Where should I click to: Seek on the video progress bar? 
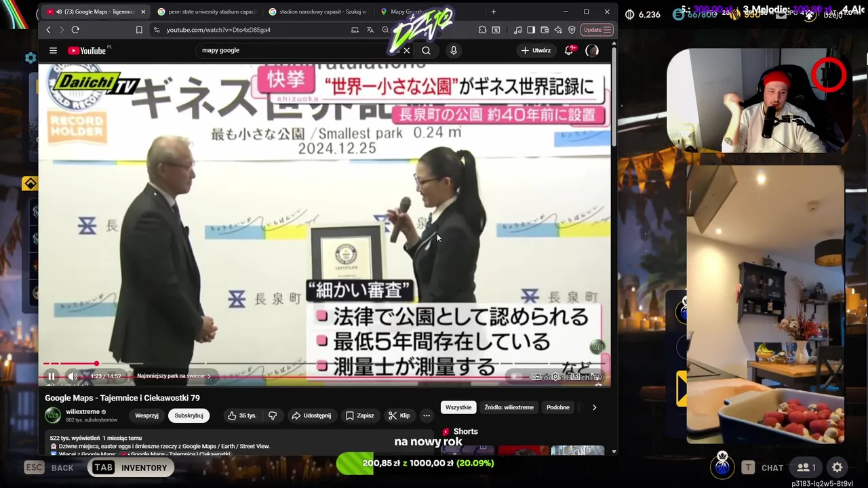324,364
